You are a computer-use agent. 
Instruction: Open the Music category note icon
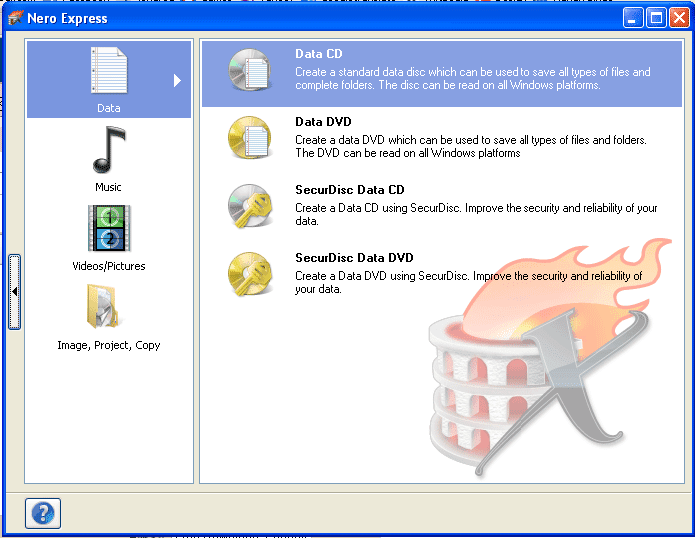(x=109, y=150)
